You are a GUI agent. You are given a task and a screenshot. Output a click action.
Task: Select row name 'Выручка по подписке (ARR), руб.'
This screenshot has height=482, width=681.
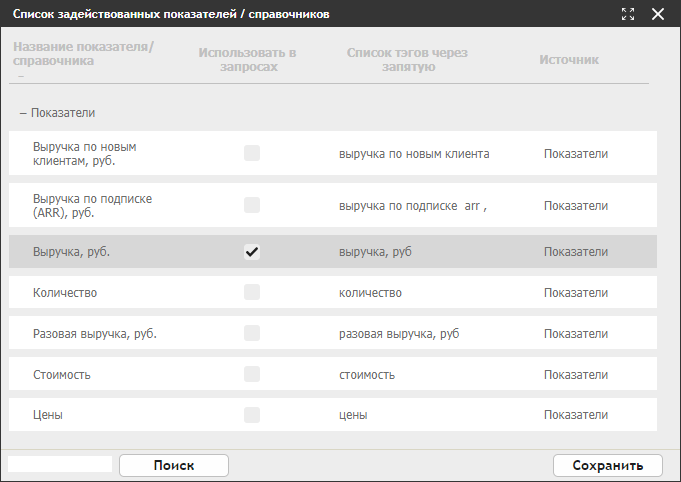pyautogui.click(x=93, y=206)
